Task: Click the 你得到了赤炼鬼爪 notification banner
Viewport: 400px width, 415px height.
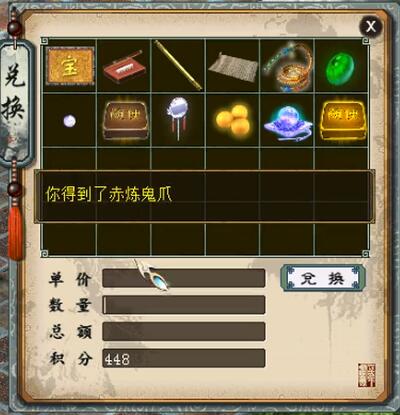Action: click(x=204, y=196)
